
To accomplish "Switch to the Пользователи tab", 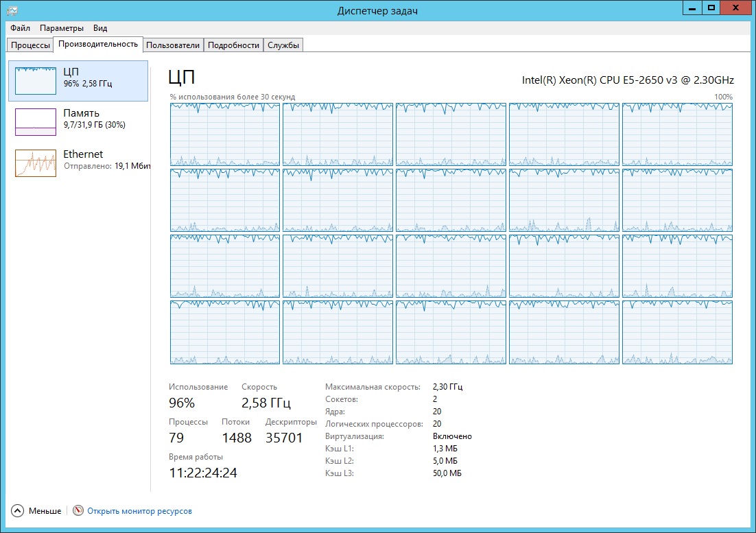I will [x=174, y=45].
